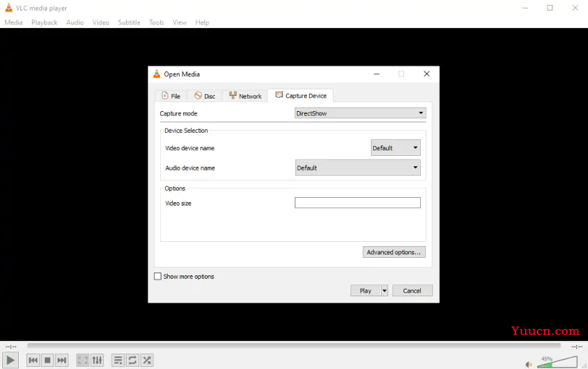Show the playlist icon
The height and width of the screenshot is (369, 588).
tap(117, 361)
